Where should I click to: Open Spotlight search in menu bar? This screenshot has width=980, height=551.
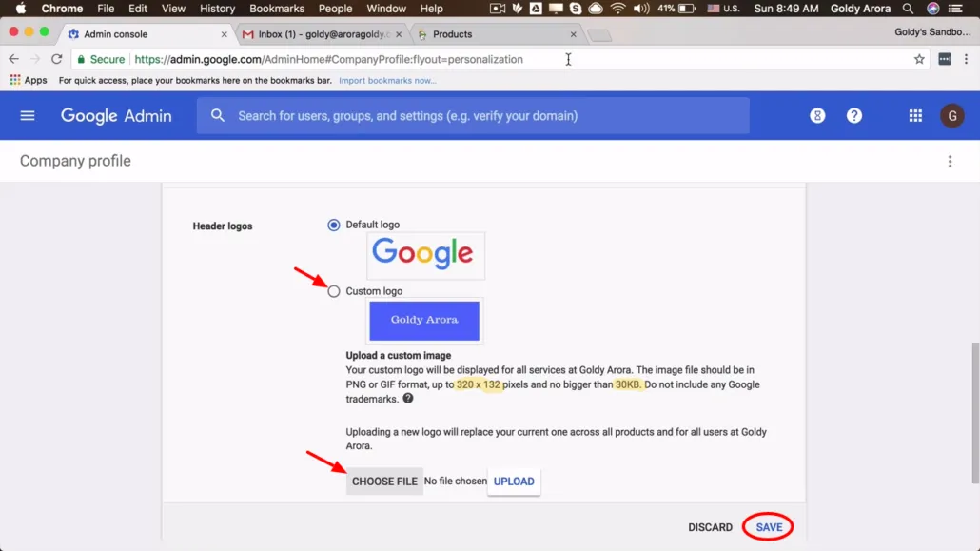click(x=908, y=9)
